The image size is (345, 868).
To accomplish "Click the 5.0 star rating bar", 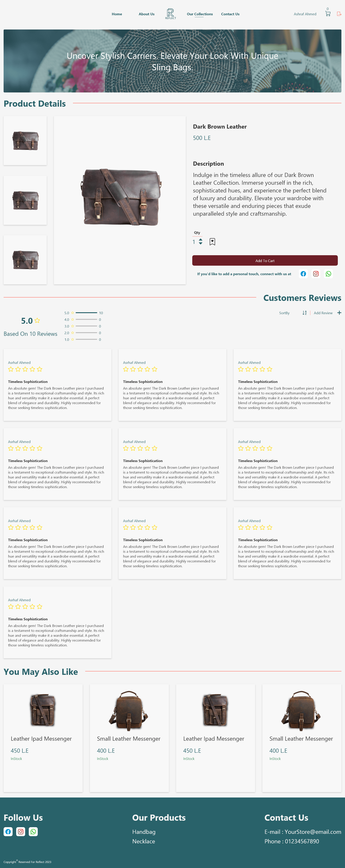I will tap(86, 313).
